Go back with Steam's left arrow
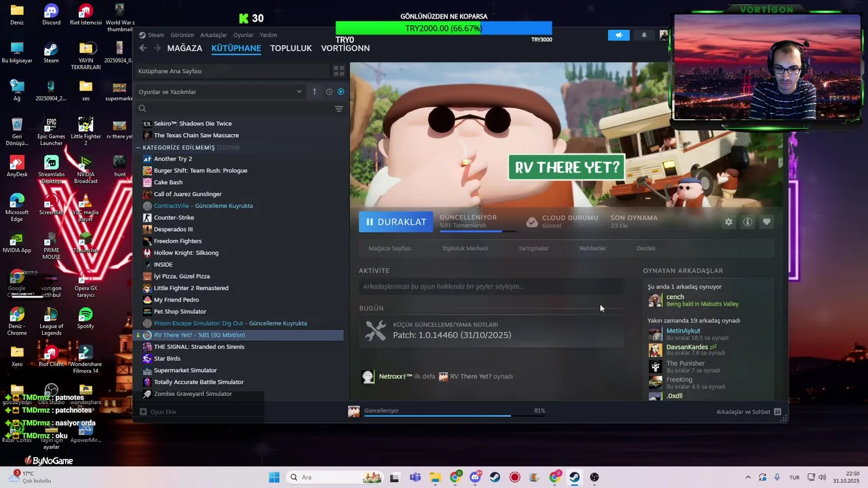The image size is (868, 488). point(143,48)
